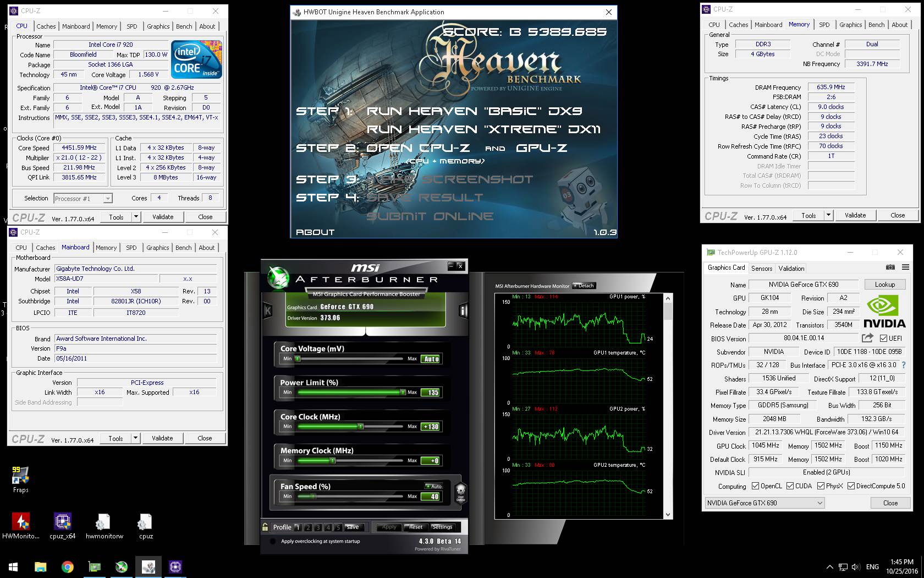Image resolution: width=924 pixels, height=578 pixels.
Task: Click the profile lock icon in Afterburner
Action: 265,527
